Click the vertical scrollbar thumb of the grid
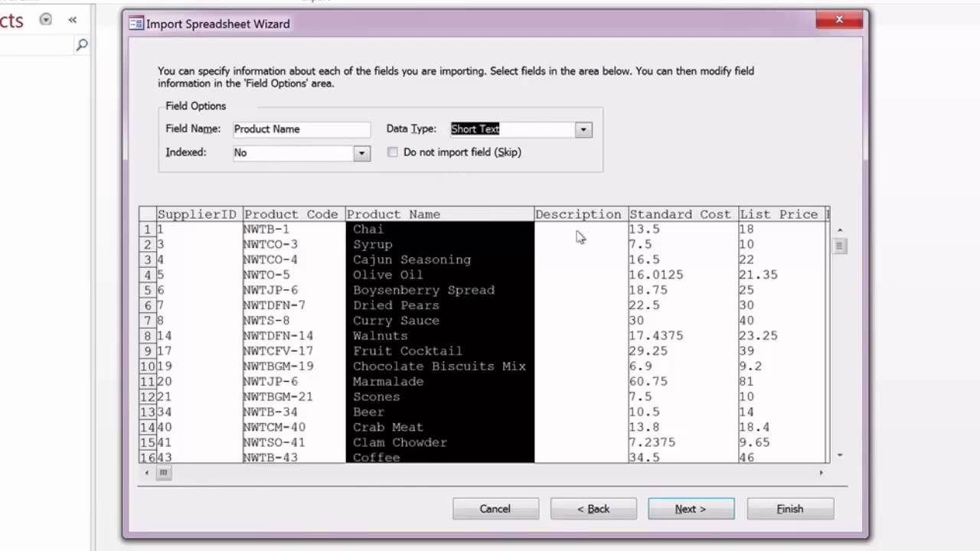The width and height of the screenshot is (980, 551). point(839,246)
